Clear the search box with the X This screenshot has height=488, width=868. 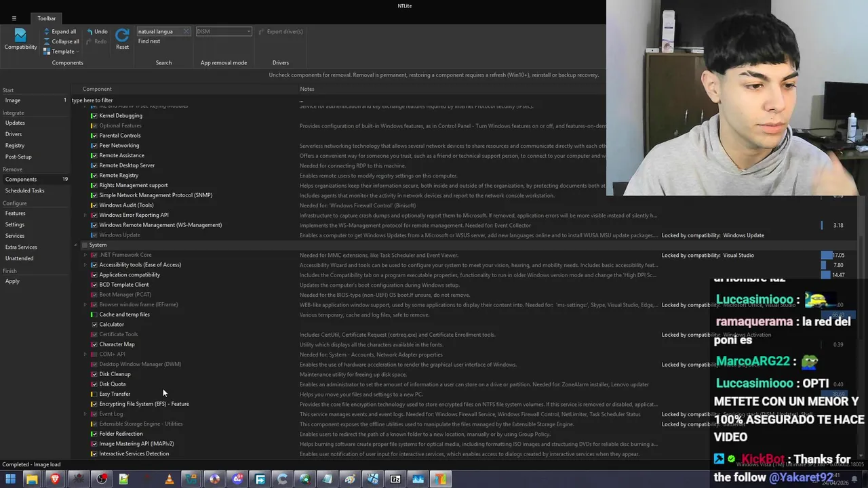[186, 31]
